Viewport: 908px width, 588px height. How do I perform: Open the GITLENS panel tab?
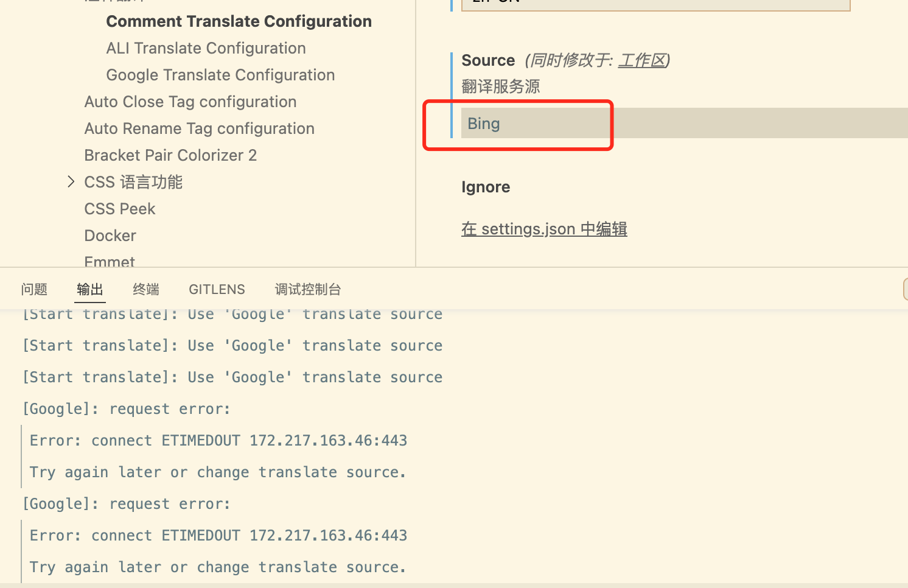pos(217,289)
